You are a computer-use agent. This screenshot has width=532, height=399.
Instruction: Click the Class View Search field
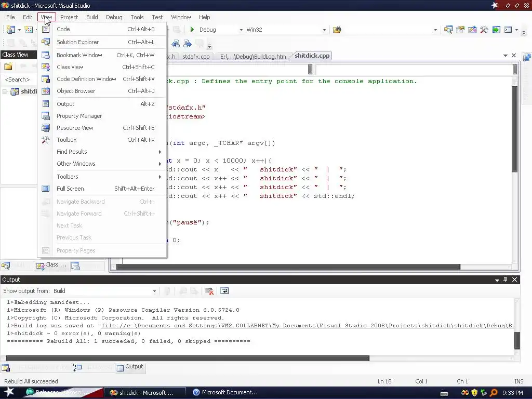click(x=18, y=79)
